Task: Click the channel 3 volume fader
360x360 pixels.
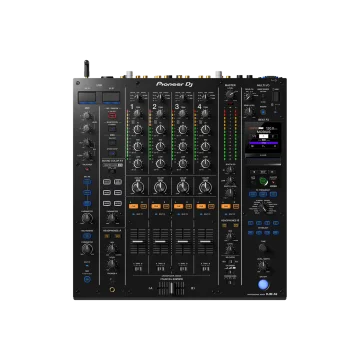Action: pyautogui.click(x=183, y=241)
